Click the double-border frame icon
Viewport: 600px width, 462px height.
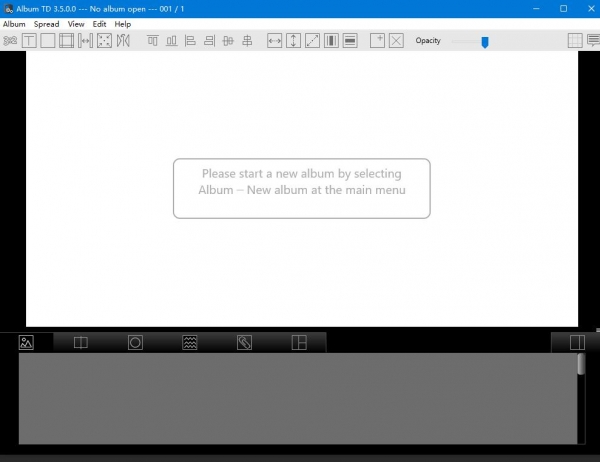(67, 41)
